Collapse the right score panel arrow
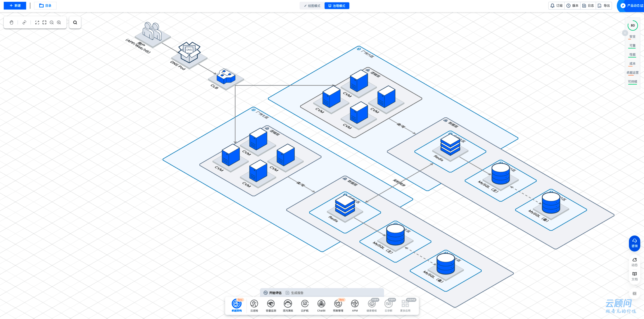This screenshot has height=319, width=644. tap(625, 33)
